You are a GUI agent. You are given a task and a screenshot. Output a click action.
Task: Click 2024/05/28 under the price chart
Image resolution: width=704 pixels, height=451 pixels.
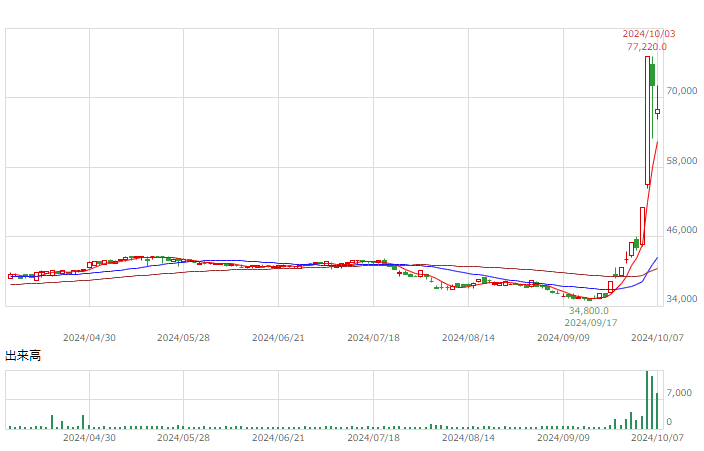point(183,338)
